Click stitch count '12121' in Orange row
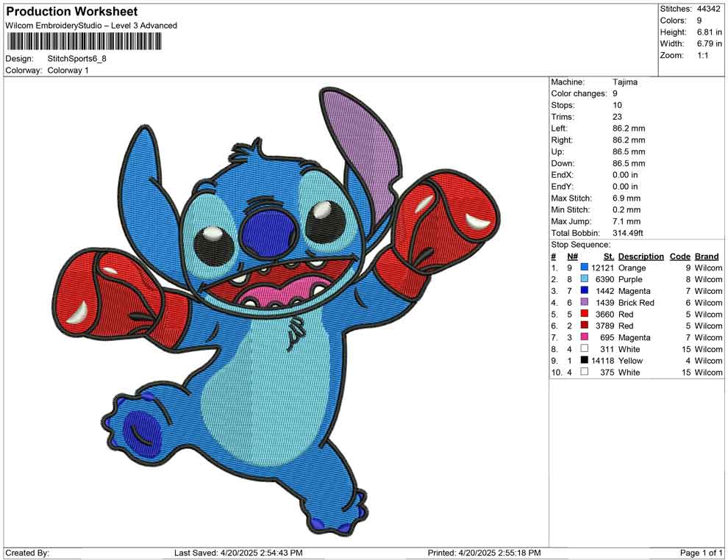 point(603,268)
